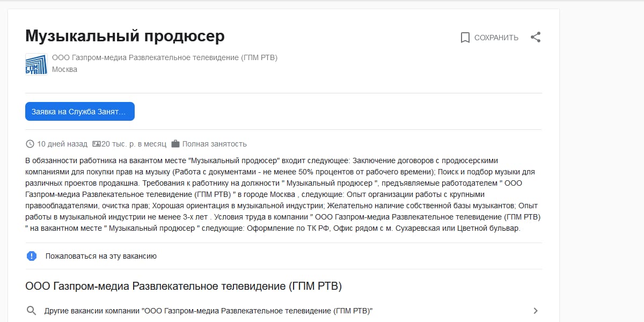
Task: Click the ГПМ РТВ company logo
Action: click(35, 64)
